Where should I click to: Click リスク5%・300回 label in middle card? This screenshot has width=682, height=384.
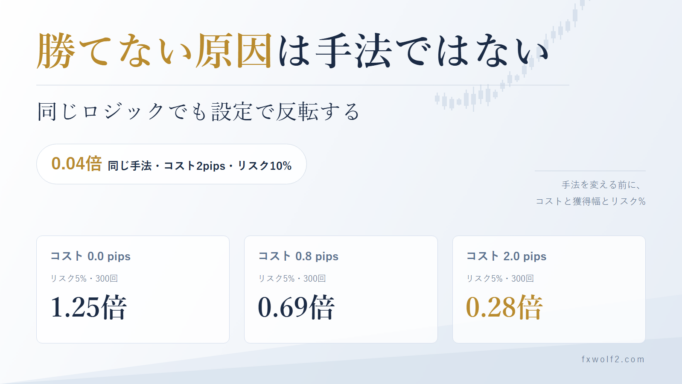(x=292, y=278)
